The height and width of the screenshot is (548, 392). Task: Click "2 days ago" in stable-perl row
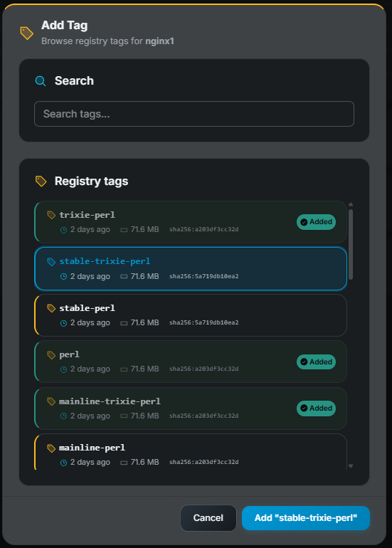point(90,323)
